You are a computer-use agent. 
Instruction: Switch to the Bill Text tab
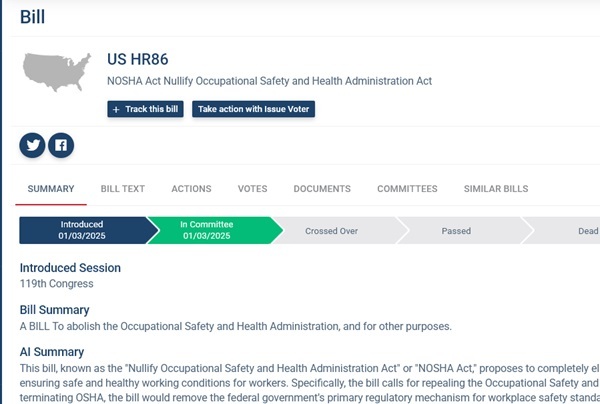point(123,189)
